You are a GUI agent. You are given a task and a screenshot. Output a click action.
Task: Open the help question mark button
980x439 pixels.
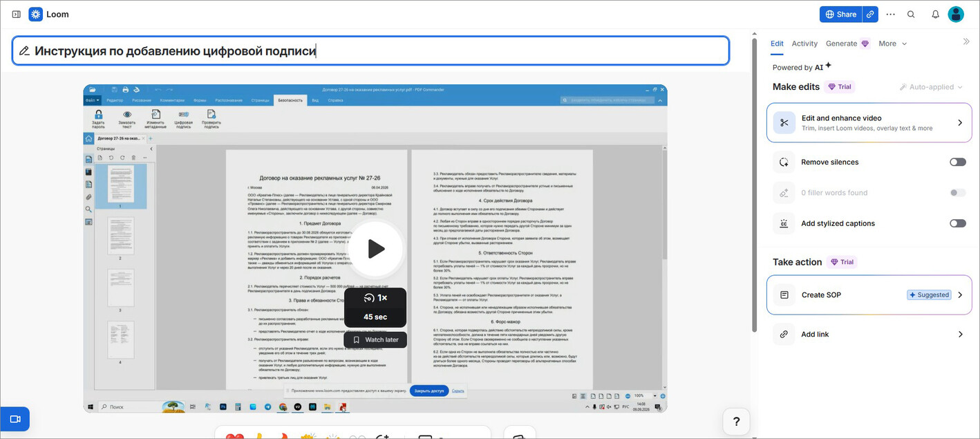click(x=737, y=421)
